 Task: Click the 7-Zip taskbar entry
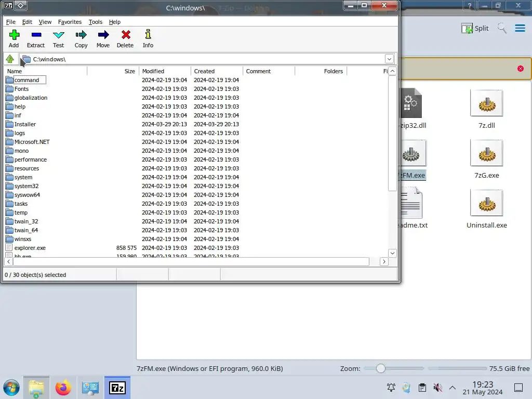tap(117, 388)
